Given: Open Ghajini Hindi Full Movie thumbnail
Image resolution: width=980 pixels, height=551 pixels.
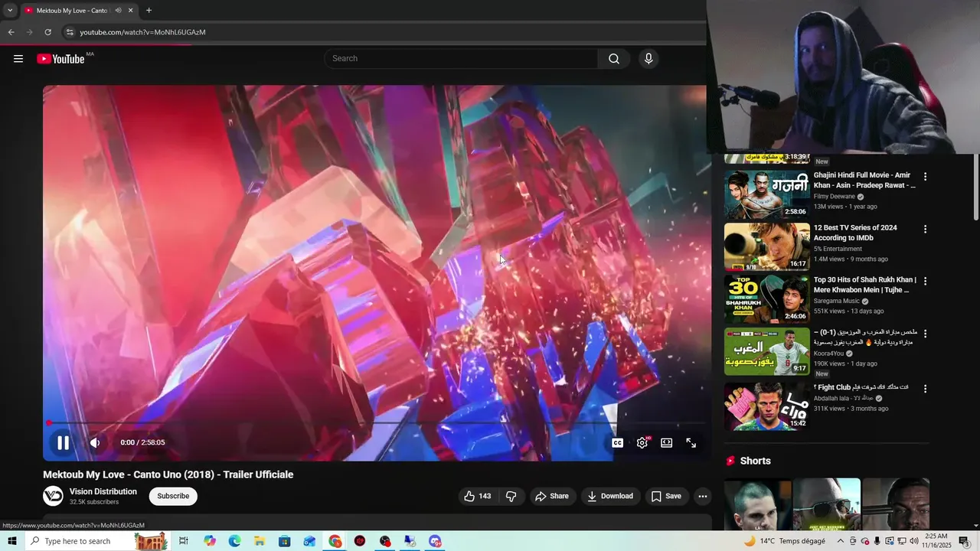Looking at the screenshot, I should click(767, 194).
